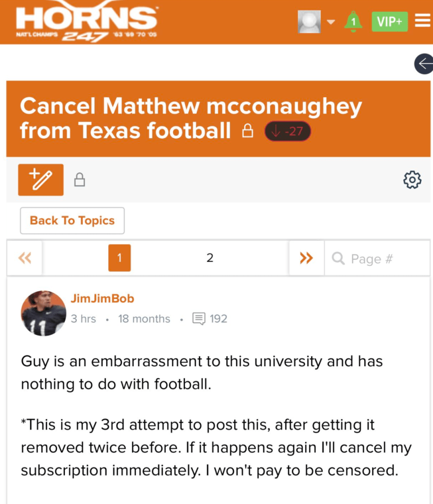The width and height of the screenshot is (433, 504).
Task: Jump to last page double-arrow
Action: point(306,258)
